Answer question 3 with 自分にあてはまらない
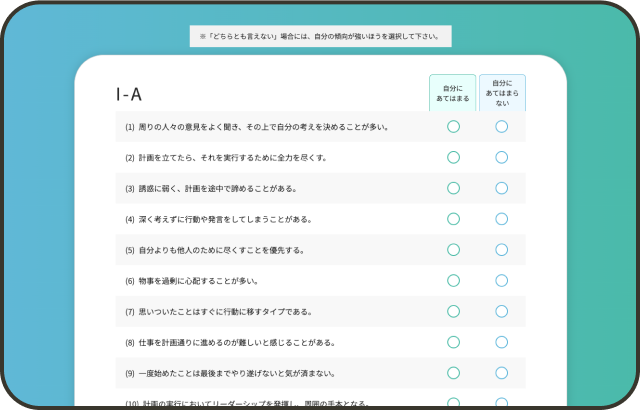This screenshot has width=640, height=410. click(502, 188)
